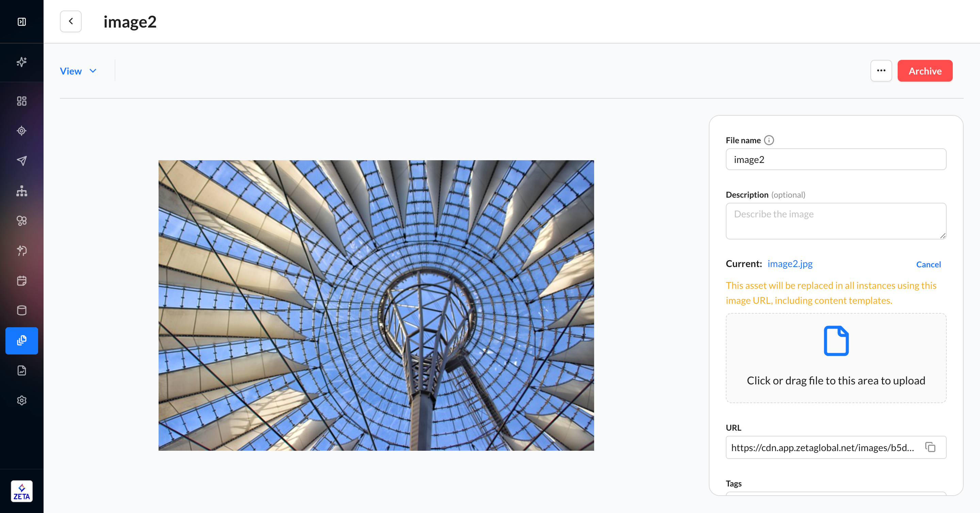Open the settings gear in sidebar
This screenshot has width=980, height=513.
pyautogui.click(x=22, y=400)
